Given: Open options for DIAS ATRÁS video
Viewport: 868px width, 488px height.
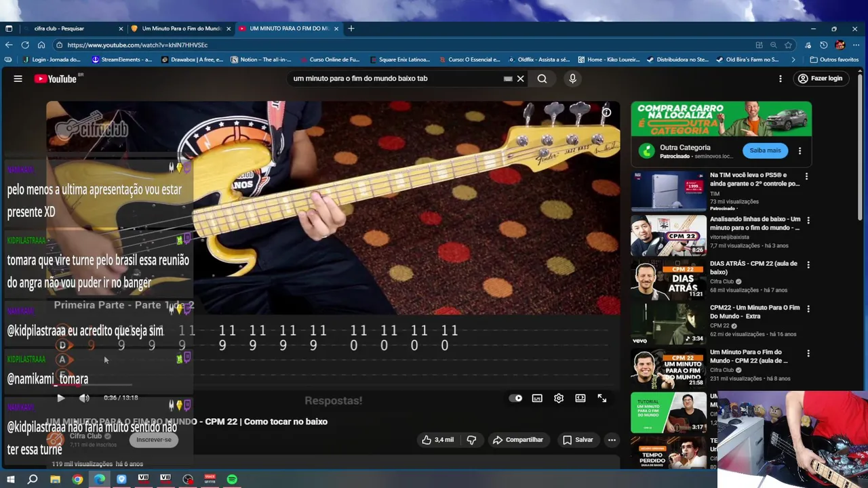Looking at the screenshot, I should [x=808, y=264].
